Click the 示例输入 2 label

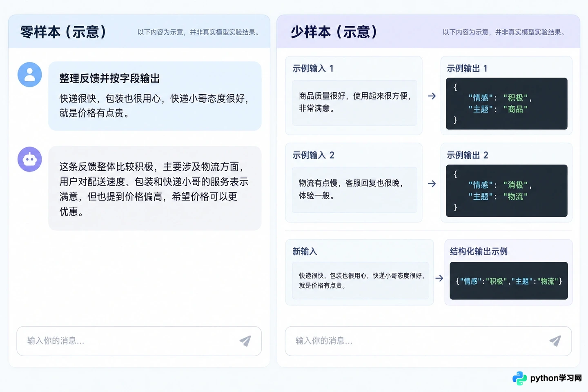pyautogui.click(x=313, y=155)
